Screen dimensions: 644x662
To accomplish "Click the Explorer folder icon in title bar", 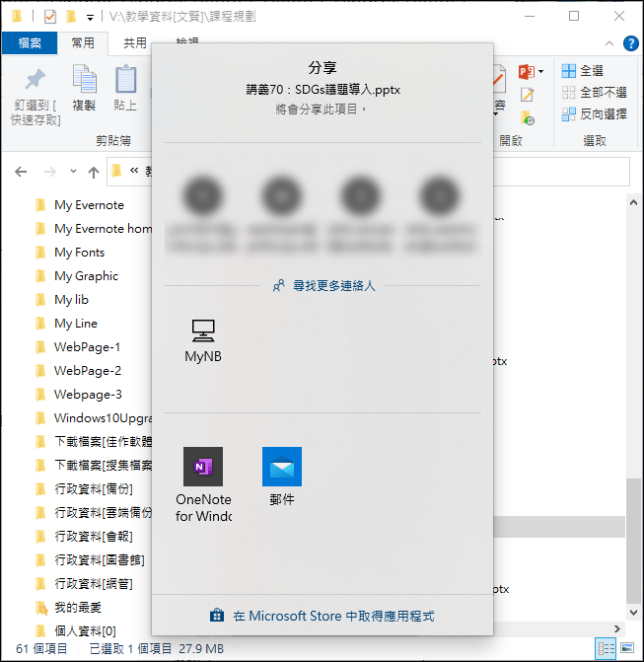I will tap(17, 17).
